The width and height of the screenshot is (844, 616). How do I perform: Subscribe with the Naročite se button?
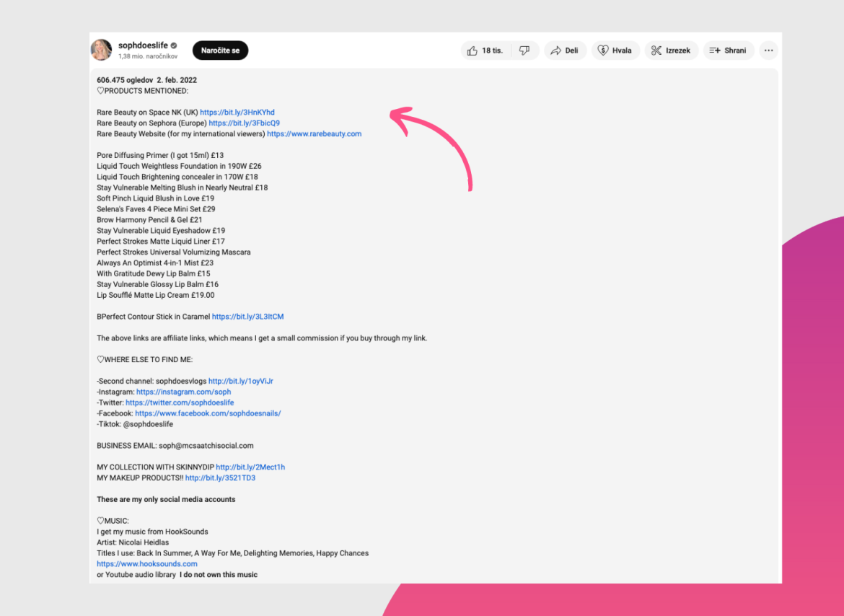(220, 50)
